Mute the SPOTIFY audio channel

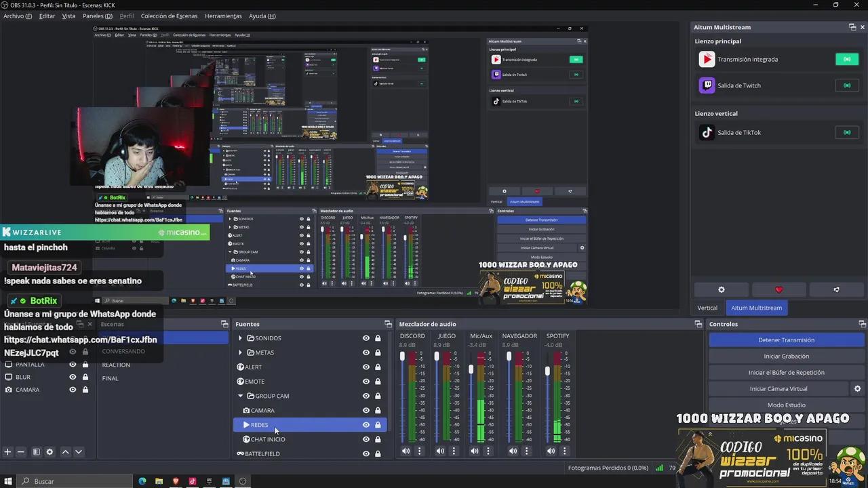point(551,451)
